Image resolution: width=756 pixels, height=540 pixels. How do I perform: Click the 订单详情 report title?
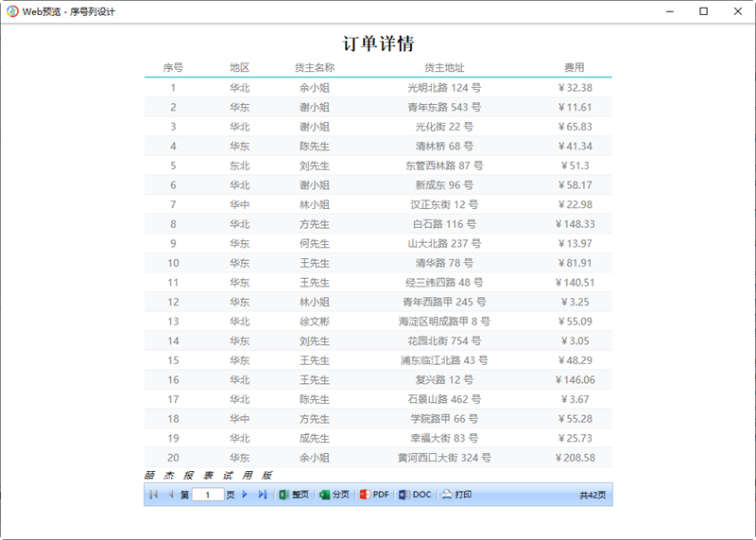click(x=378, y=44)
